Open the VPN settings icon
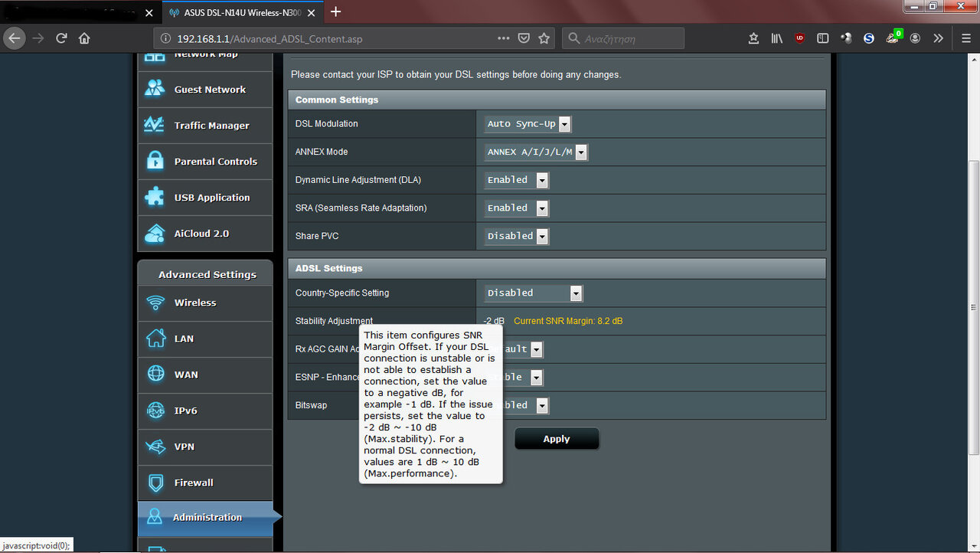 (155, 447)
